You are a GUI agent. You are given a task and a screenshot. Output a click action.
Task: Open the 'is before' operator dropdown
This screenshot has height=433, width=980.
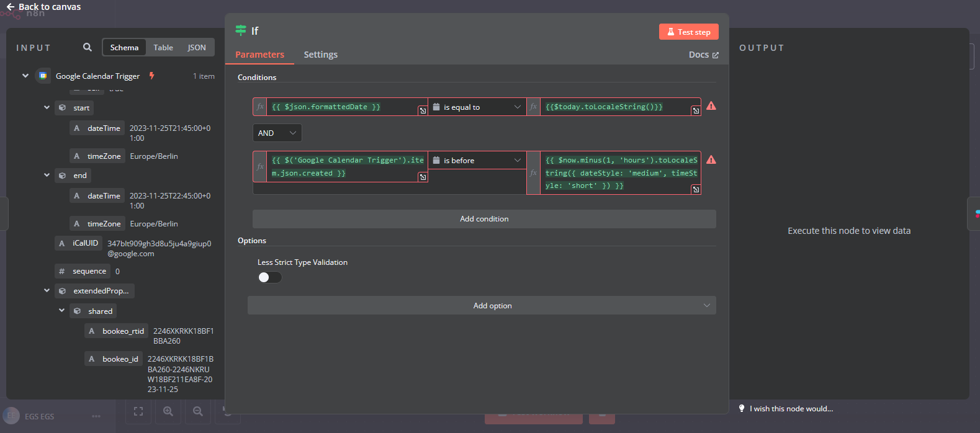477,160
